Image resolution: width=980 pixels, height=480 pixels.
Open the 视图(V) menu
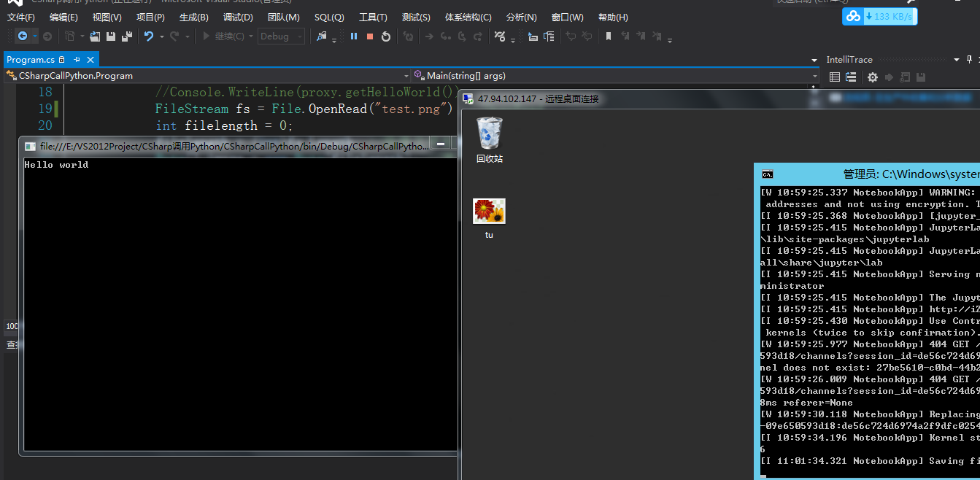107,17
